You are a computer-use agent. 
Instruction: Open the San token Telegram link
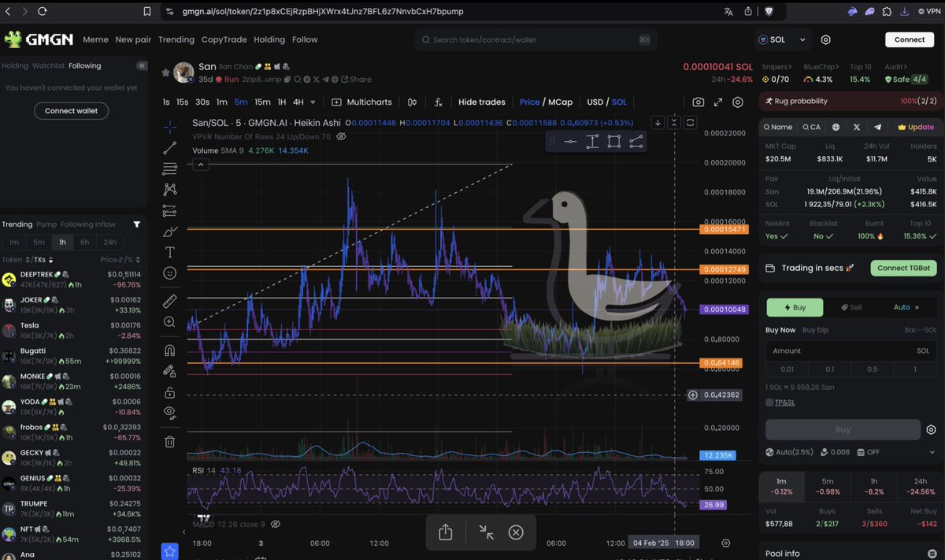point(326,80)
